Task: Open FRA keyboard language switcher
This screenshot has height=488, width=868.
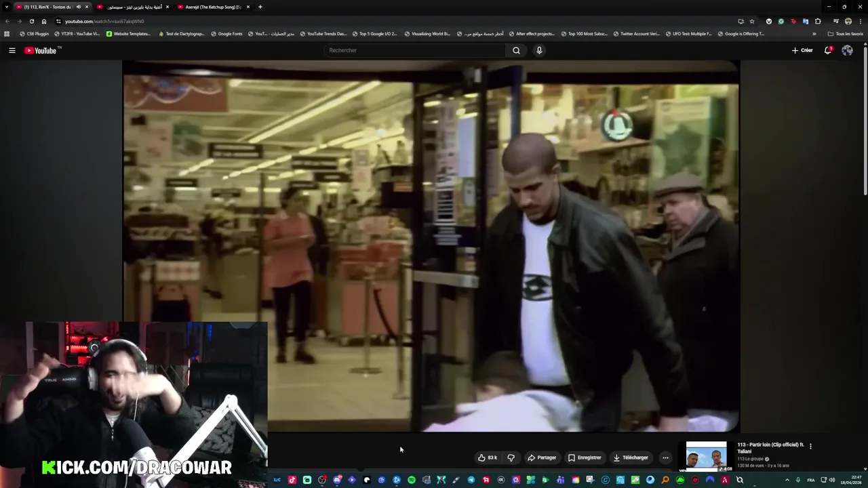Action: pos(811,480)
